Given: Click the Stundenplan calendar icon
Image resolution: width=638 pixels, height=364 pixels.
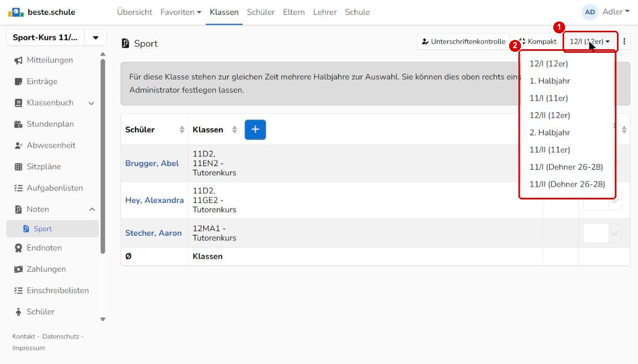Looking at the screenshot, I should 18,124.
